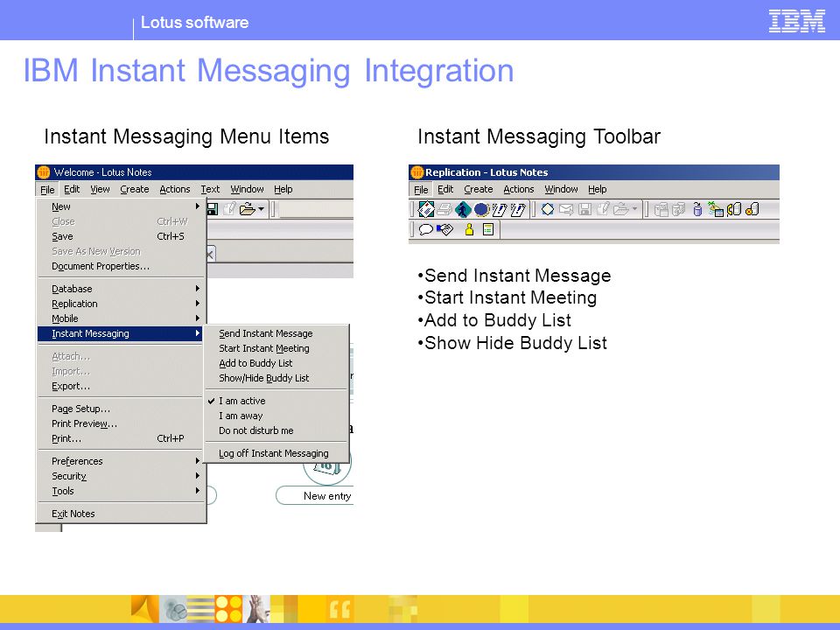
Task: Open dropdown arrow beside folder icon in Replication window
Action: tap(634, 208)
